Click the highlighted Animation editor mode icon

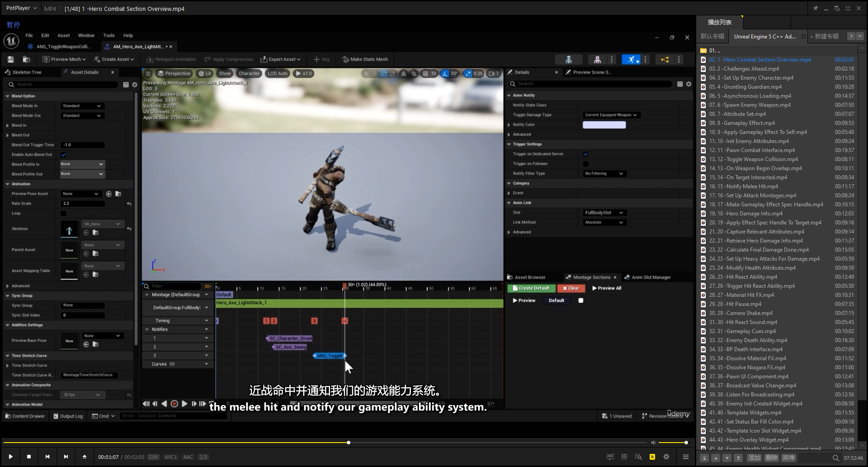[631, 59]
